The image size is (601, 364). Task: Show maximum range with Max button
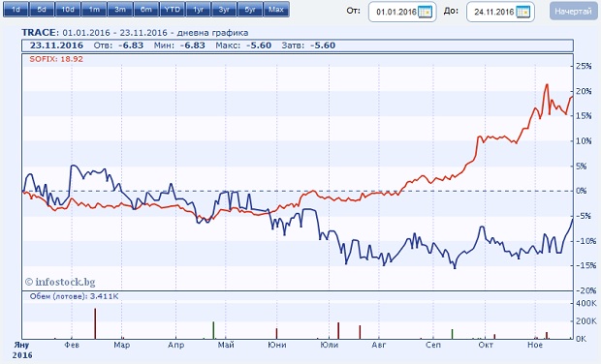coord(276,10)
